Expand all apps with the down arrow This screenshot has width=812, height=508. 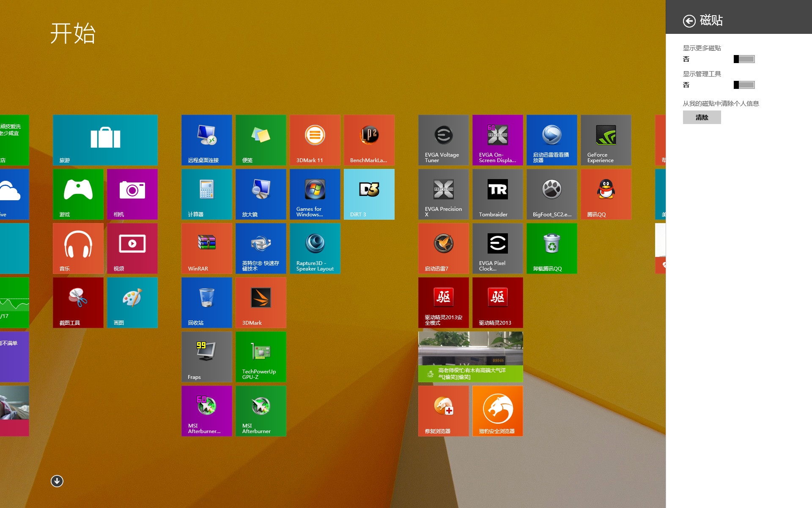[x=57, y=481]
